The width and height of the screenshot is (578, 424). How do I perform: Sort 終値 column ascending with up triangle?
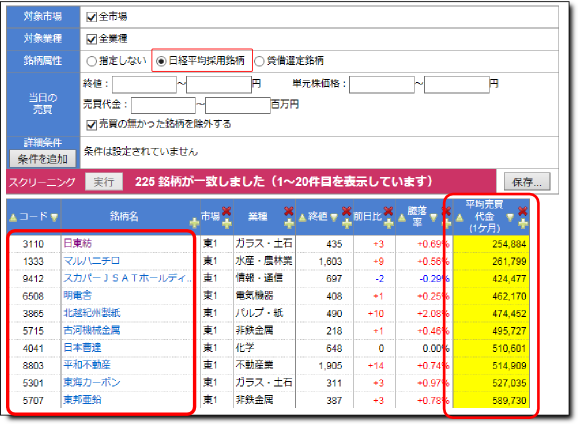coord(302,218)
